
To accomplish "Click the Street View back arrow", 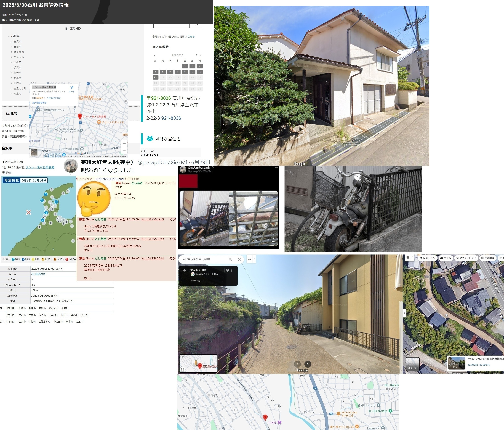I will coord(185,270).
